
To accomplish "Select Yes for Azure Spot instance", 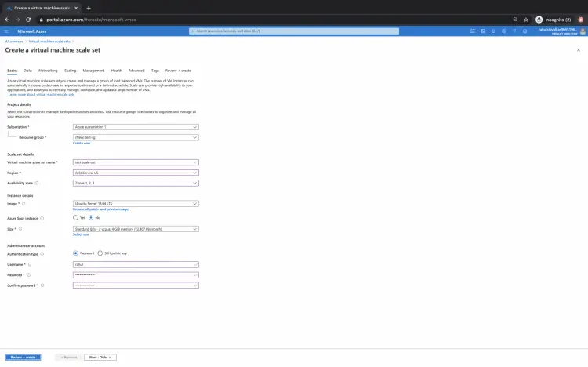I will point(76,218).
